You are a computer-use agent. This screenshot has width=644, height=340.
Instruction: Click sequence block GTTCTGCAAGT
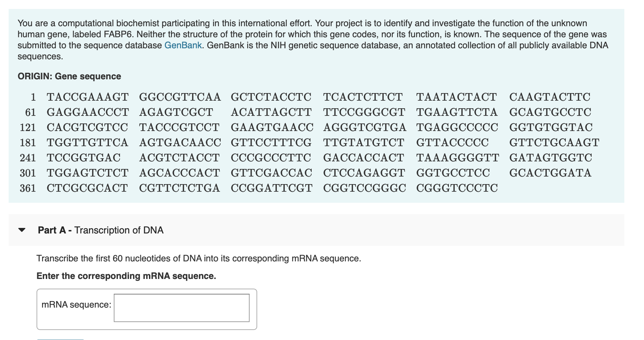554,142
